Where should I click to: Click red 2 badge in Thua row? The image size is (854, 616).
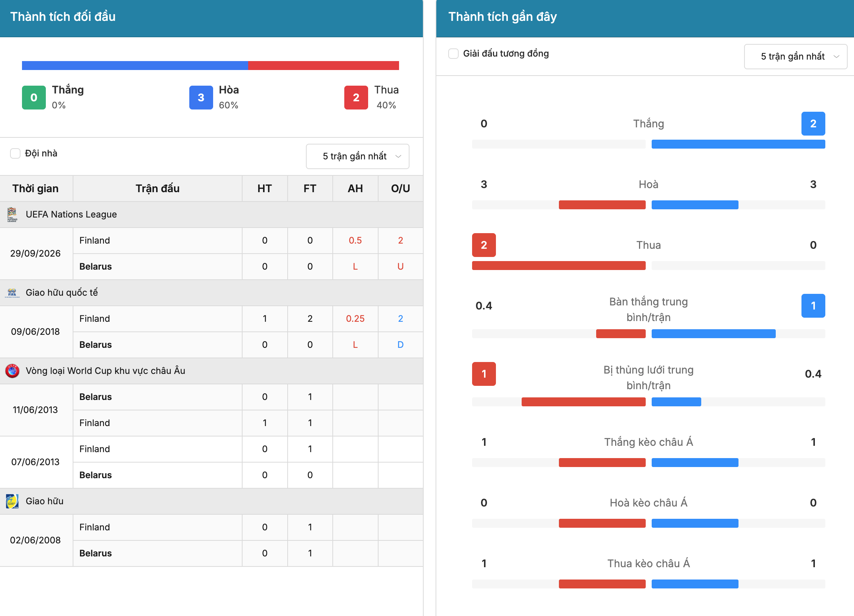484,245
